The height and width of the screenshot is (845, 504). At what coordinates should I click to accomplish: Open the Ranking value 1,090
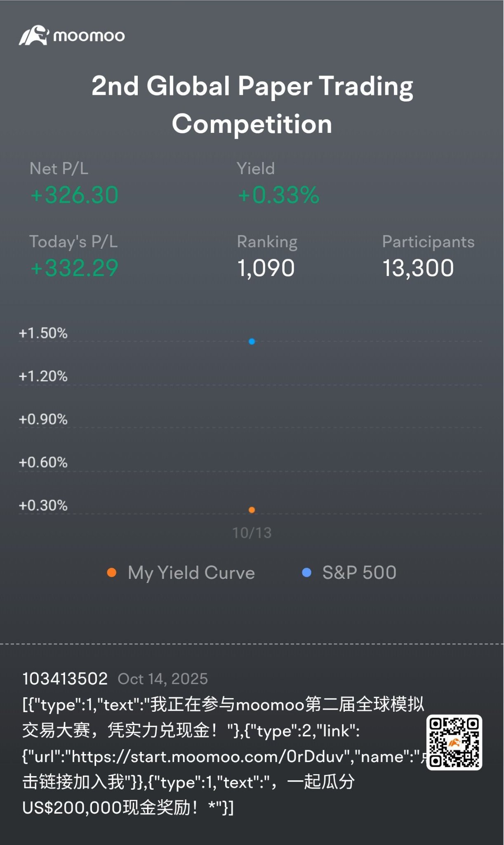tap(266, 269)
